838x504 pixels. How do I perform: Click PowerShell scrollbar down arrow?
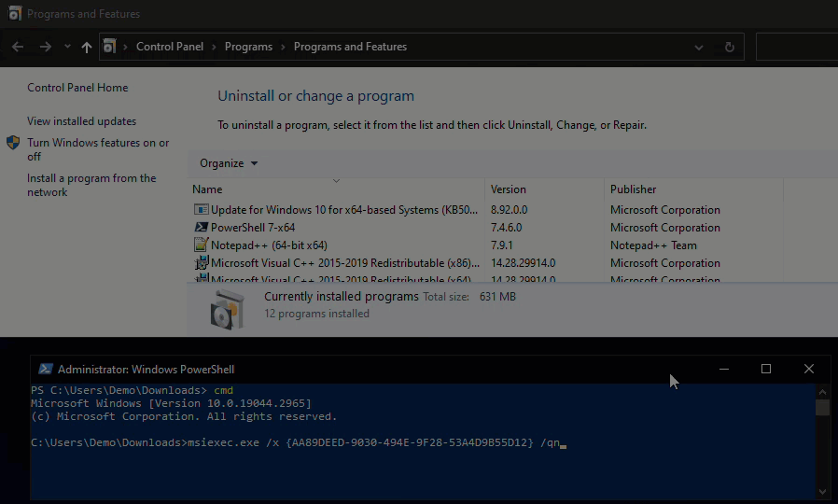click(x=822, y=492)
